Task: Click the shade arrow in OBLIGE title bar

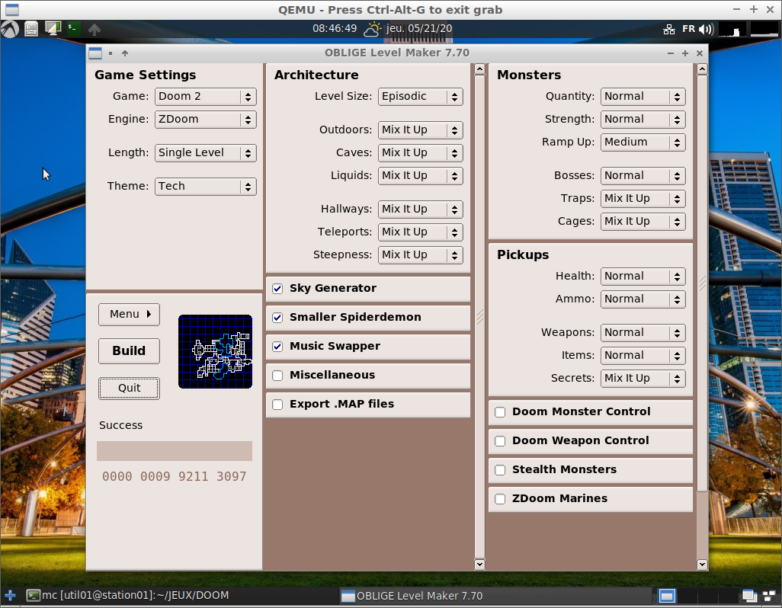Action: (x=125, y=53)
